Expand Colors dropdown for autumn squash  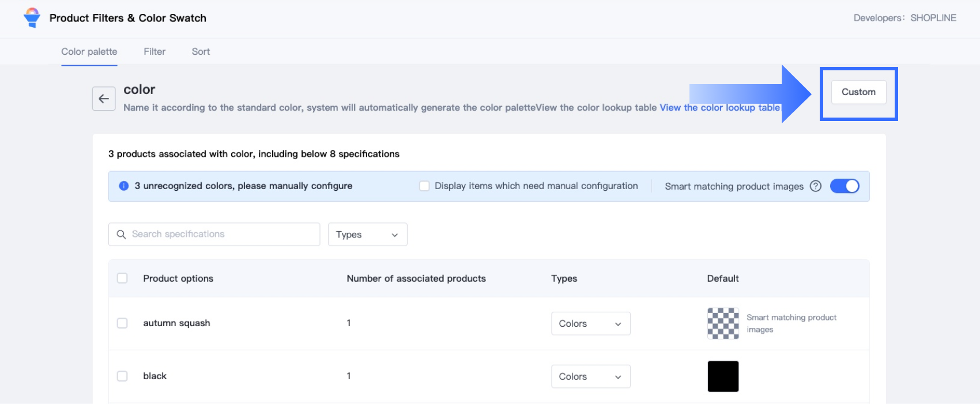click(x=590, y=324)
